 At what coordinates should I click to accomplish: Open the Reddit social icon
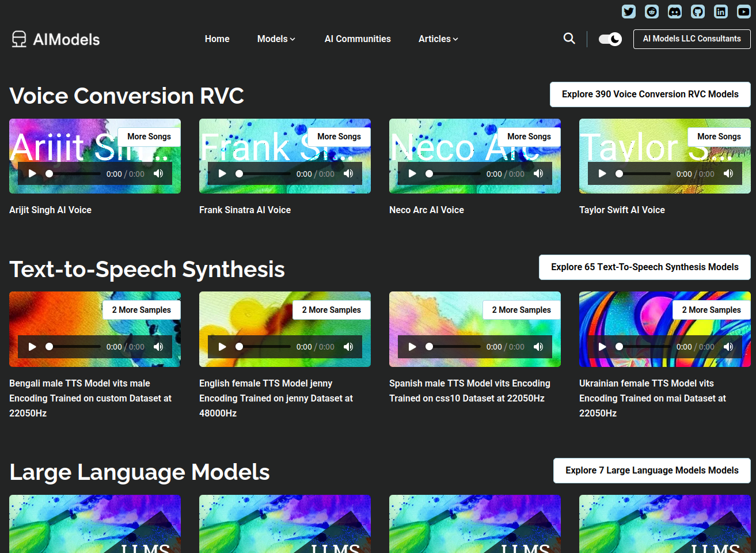[x=652, y=12]
